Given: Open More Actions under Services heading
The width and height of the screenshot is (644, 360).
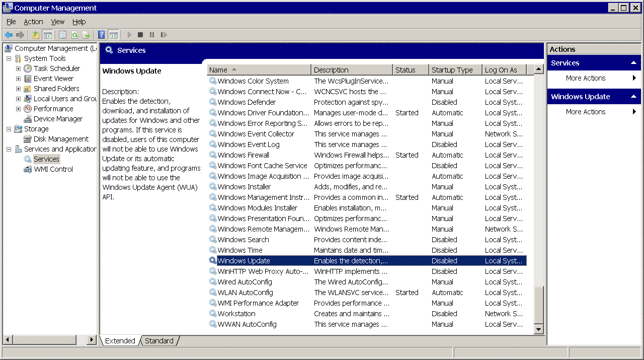Looking at the screenshot, I should coord(586,78).
